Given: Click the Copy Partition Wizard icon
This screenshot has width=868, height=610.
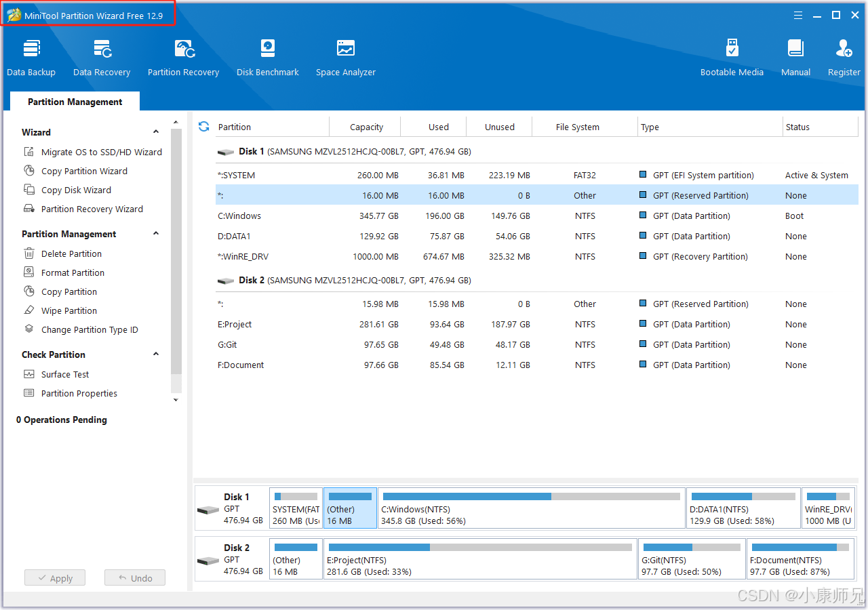Looking at the screenshot, I should (x=29, y=171).
